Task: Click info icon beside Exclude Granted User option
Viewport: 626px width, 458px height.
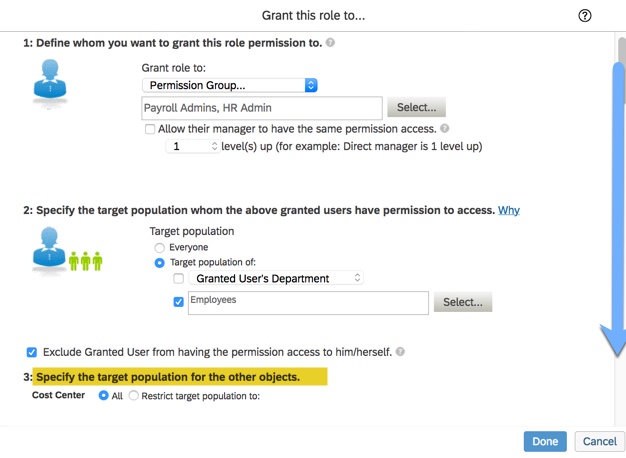Action: (x=400, y=352)
